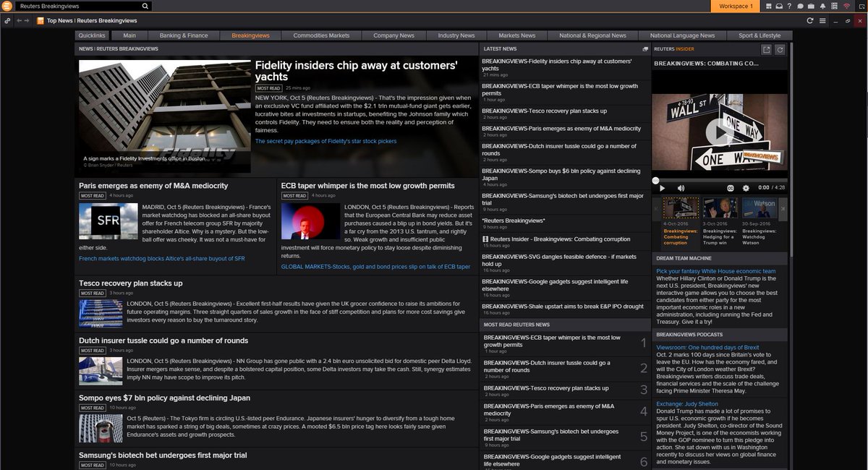This screenshot has width=868, height=470.
Task: Pop out the Latest News panel
Action: tap(645, 48)
